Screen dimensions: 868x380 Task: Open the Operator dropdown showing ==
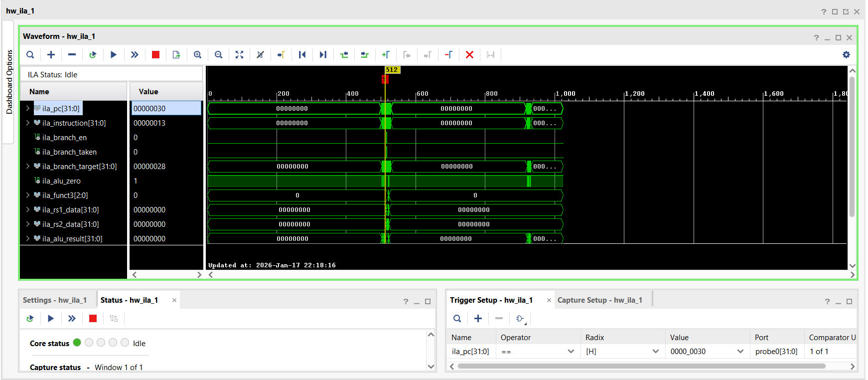coord(538,352)
